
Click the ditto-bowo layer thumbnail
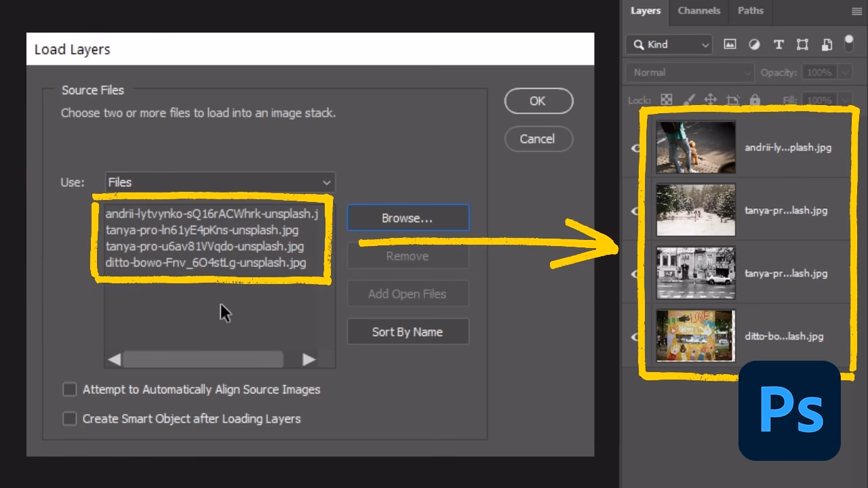click(695, 335)
